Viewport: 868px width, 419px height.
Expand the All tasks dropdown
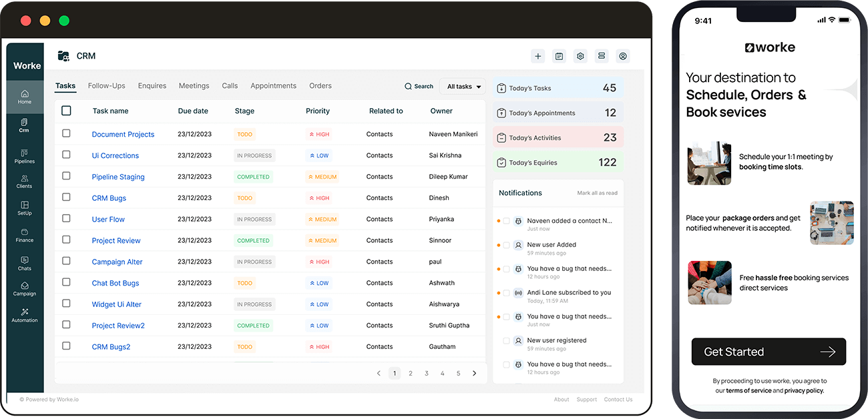464,87
